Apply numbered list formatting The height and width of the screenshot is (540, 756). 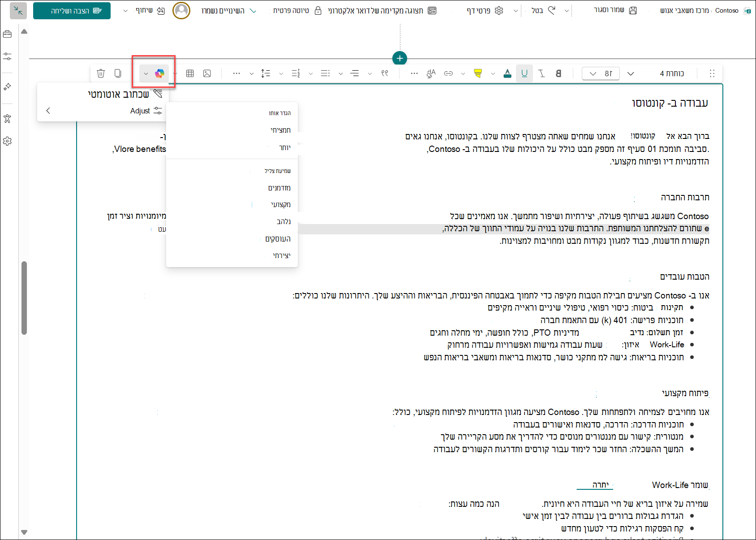[x=296, y=73]
